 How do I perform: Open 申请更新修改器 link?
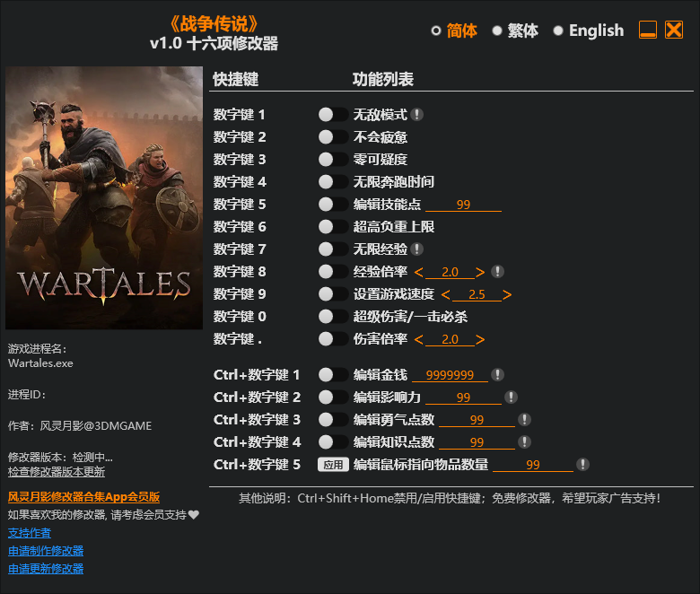(46, 569)
